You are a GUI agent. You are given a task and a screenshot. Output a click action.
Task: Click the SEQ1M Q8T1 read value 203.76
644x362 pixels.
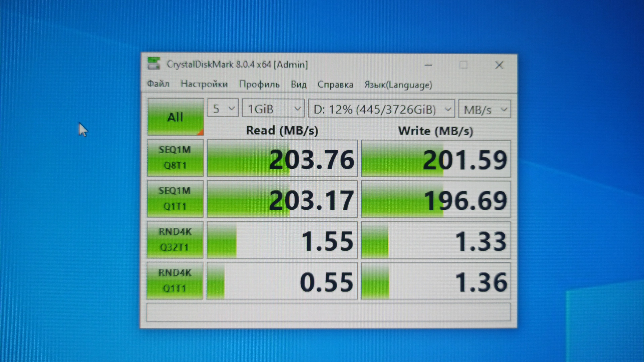coord(282,158)
